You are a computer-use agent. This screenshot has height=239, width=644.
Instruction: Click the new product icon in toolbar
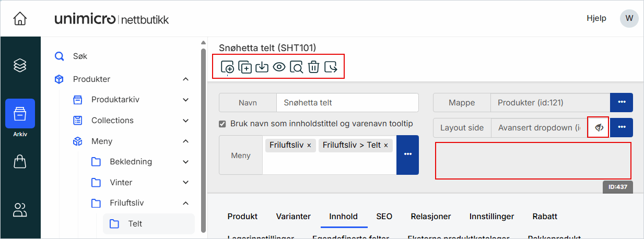pos(227,67)
